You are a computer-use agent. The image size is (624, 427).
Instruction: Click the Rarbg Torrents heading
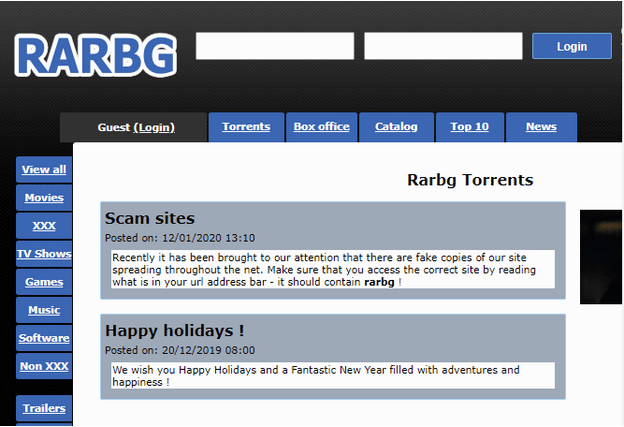pos(470,180)
